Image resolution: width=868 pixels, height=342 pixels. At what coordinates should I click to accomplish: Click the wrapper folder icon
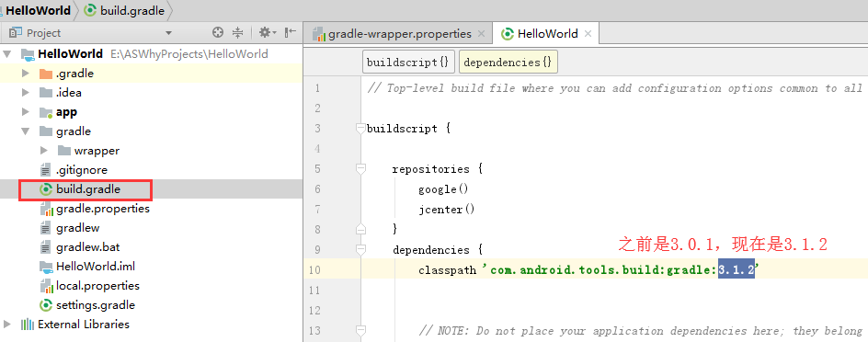point(64,151)
